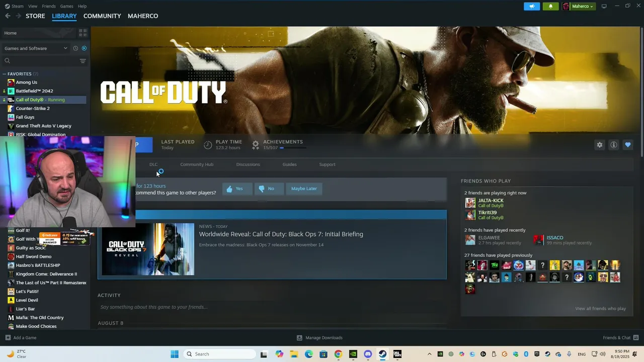Click the library search field
The height and width of the screenshot is (362, 644).
pyautogui.click(x=40, y=61)
